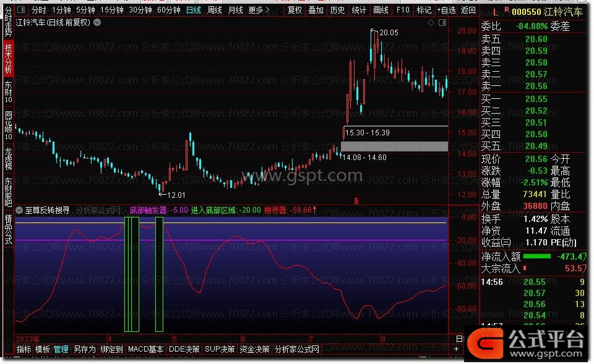Open the 江铃汽车 chart title dropdown arrow
Image resolution: width=594 pixels, height=364 pixels.
pos(97,22)
